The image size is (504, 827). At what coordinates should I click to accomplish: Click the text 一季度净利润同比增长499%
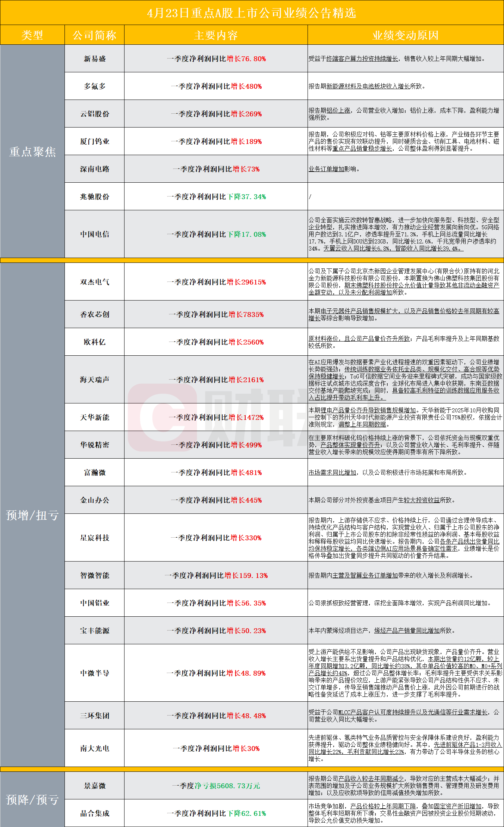(216, 445)
